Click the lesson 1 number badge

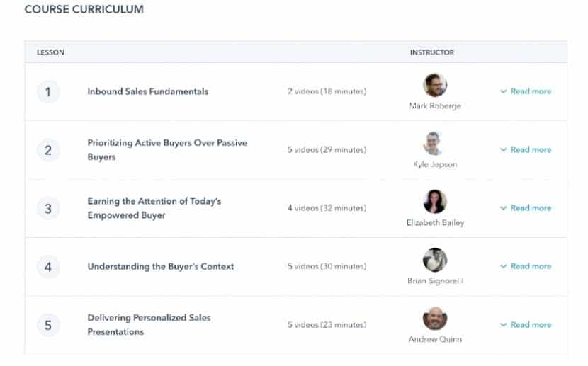pyautogui.click(x=48, y=92)
